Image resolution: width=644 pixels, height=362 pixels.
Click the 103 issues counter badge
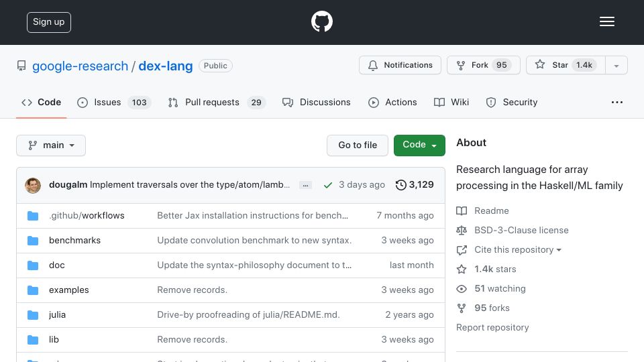click(140, 102)
